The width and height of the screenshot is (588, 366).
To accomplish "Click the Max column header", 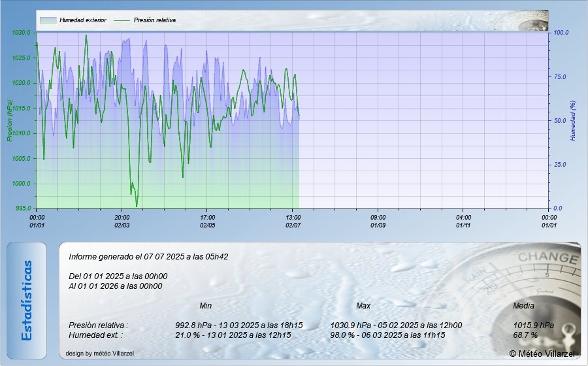I will pyautogui.click(x=363, y=306).
